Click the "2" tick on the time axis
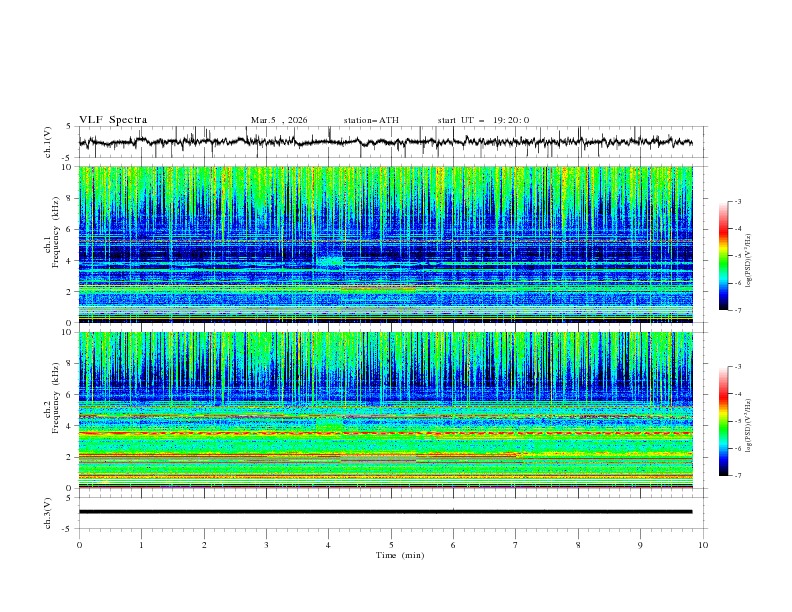Screen dimensions: 792x612 click(204, 545)
